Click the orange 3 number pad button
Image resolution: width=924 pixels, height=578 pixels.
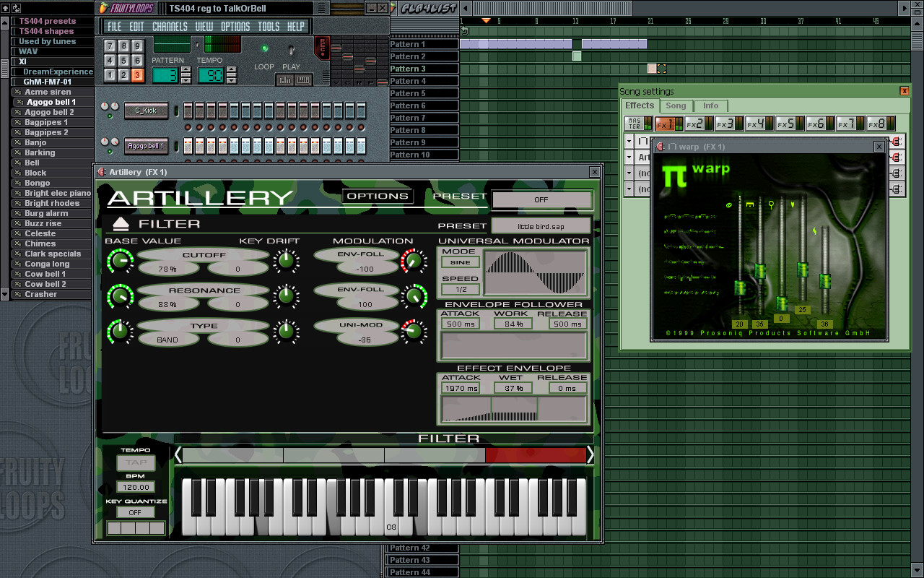pos(137,75)
